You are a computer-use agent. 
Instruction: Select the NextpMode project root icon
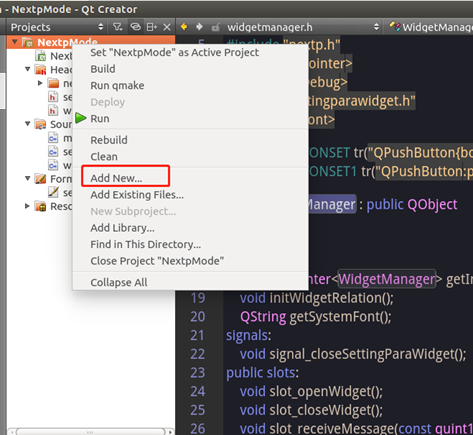[27, 42]
